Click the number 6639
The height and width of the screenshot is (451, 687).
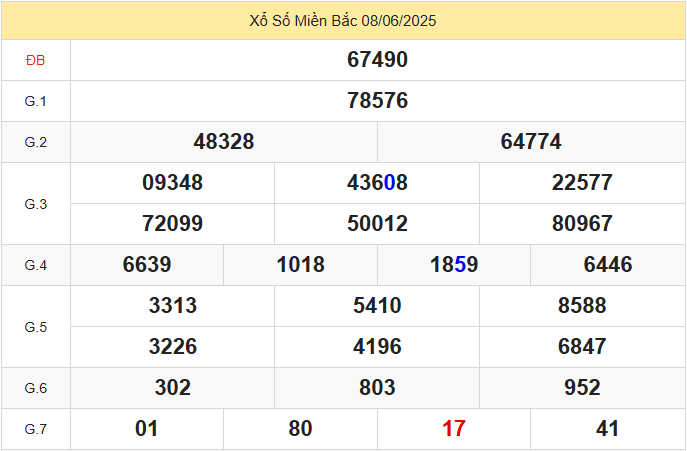tap(147, 264)
